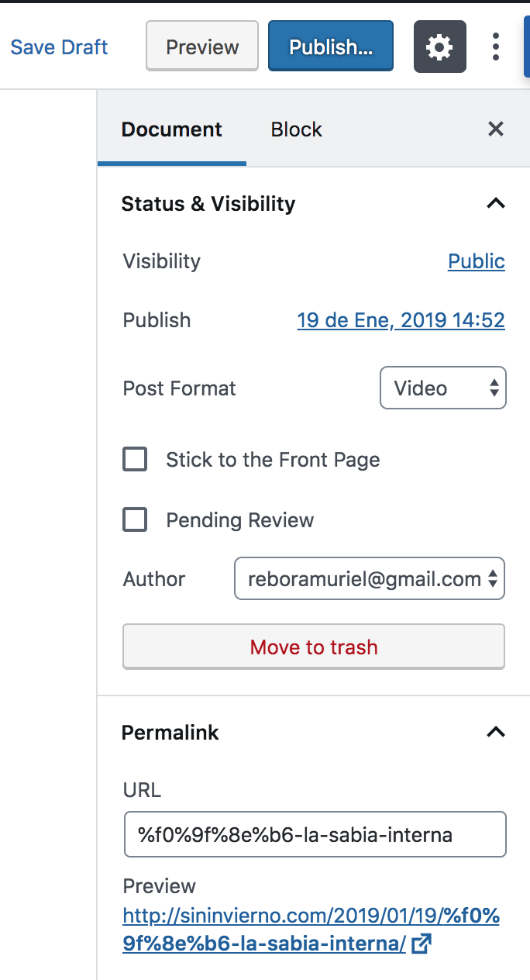This screenshot has height=980, width=530.
Task: Check the Pending Review box
Action: 135,520
